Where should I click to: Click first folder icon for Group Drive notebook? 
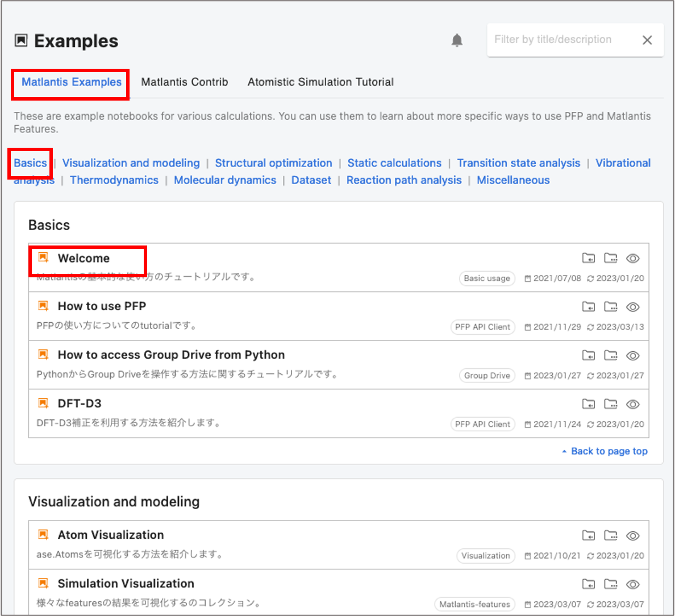pos(588,356)
